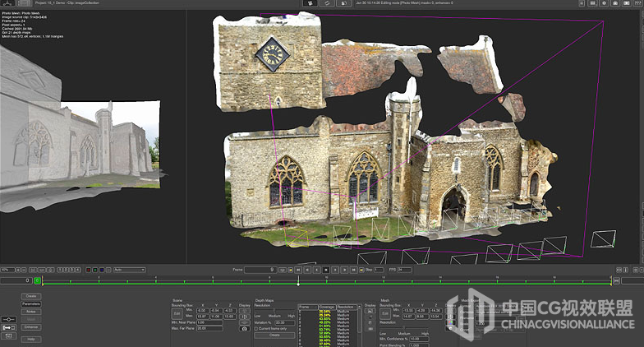Click the Min. Confidence % field
This screenshot has height=347, width=644.
[x=419, y=339]
